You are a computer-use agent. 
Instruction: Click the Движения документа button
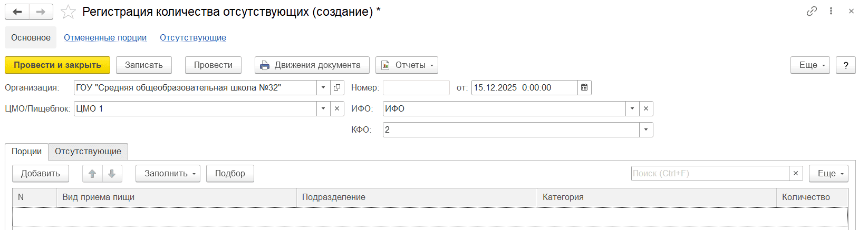[312, 65]
